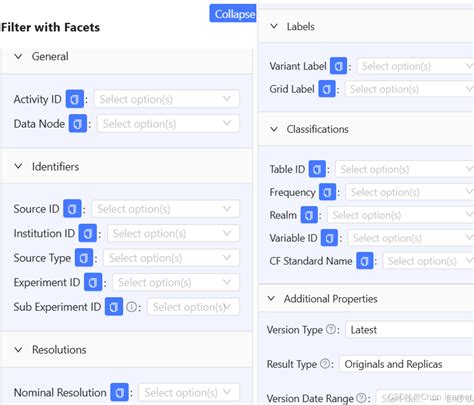Click the copy icon next to Activity ID
Viewport: 474px width, 405px height.
(75, 99)
